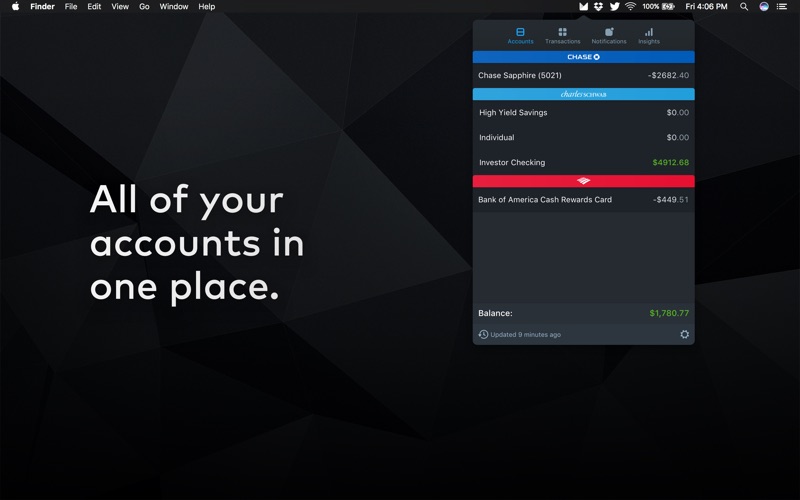Image resolution: width=800 pixels, height=500 pixels.
Task: Click the $1,780.77 total balance value
Action: tap(669, 313)
